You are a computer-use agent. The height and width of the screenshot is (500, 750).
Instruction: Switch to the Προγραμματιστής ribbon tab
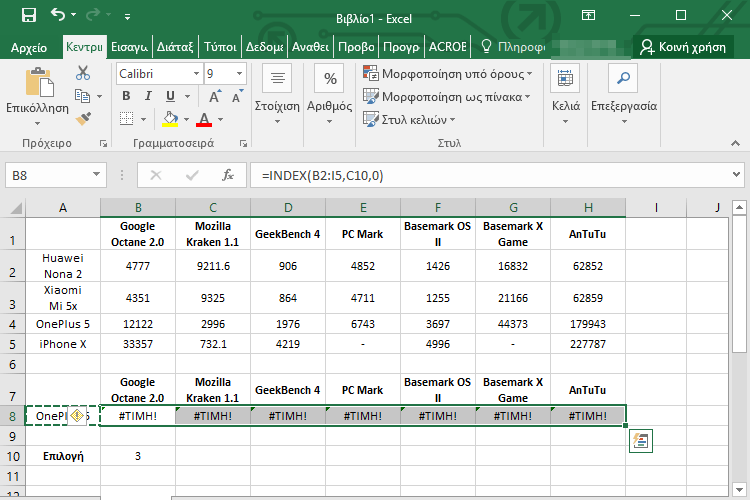click(402, 47)
